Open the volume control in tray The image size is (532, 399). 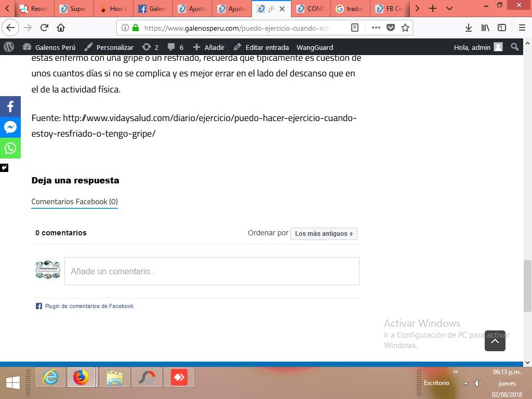(x=478, y=383)
